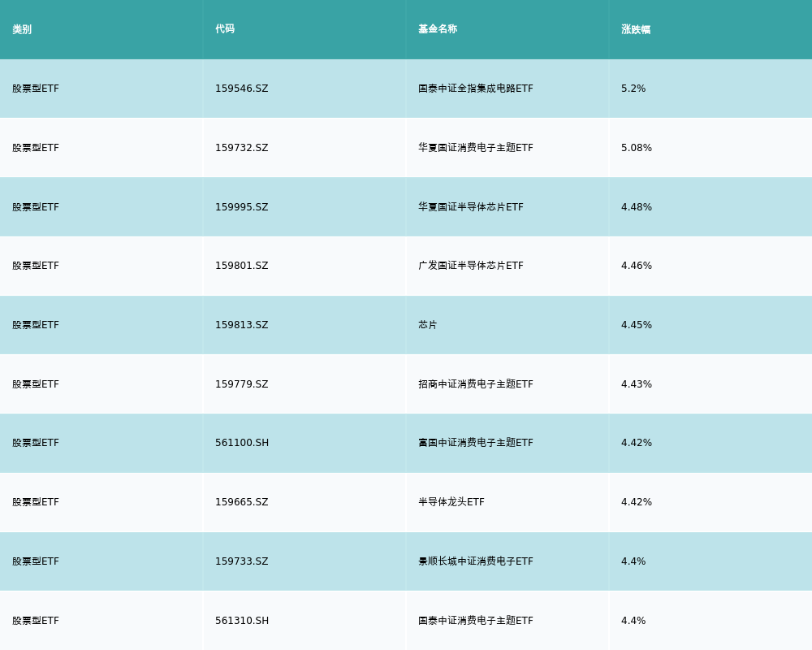Screen dimensions: 812x650
Task: Click 股票型ETF in the 159779.SZ row
Action: pyautogui.click(x=36, y=384)
